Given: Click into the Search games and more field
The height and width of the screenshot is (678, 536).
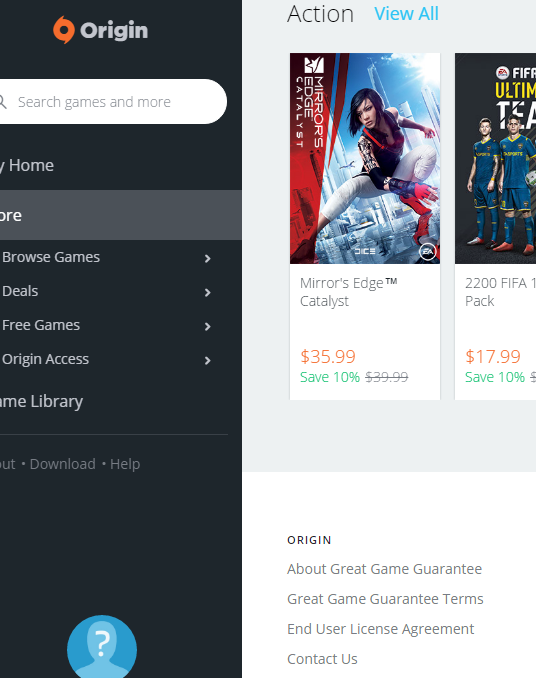Looking at the screenshot, I should coord(112,102).
